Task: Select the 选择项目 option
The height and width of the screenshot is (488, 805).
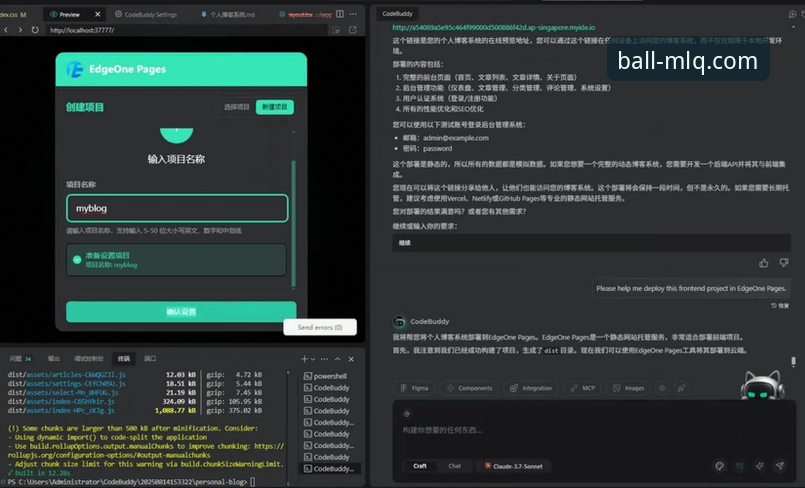Action: [236, 107]
